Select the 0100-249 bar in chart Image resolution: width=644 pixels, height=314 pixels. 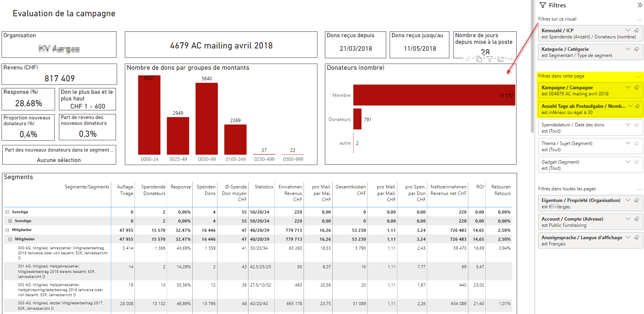click(x=235, y=140)
